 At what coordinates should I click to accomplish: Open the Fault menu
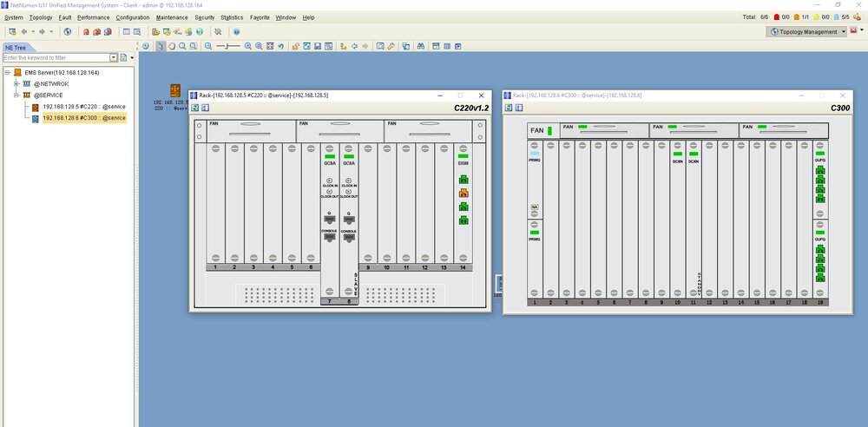[65, 17]
